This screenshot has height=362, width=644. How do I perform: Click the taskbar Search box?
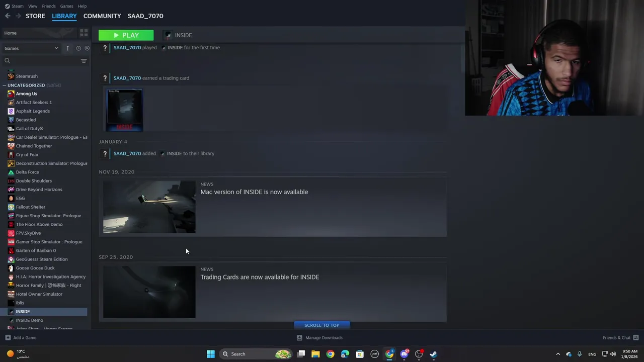(257, 354)
